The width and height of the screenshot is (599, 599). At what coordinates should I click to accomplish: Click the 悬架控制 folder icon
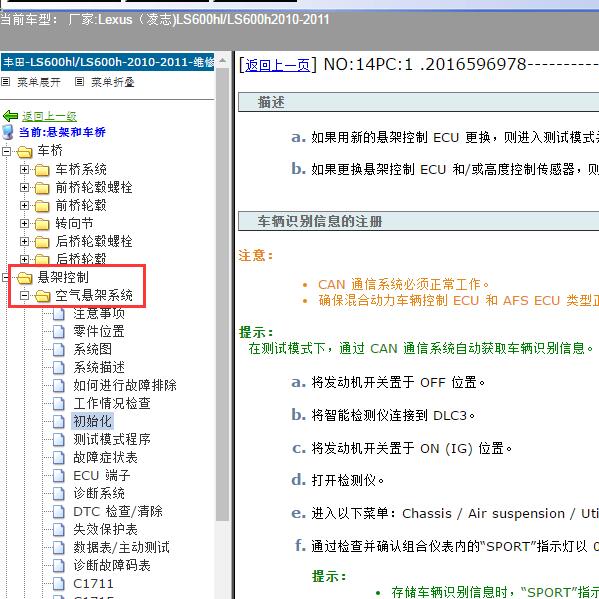(x=24, y=278)
